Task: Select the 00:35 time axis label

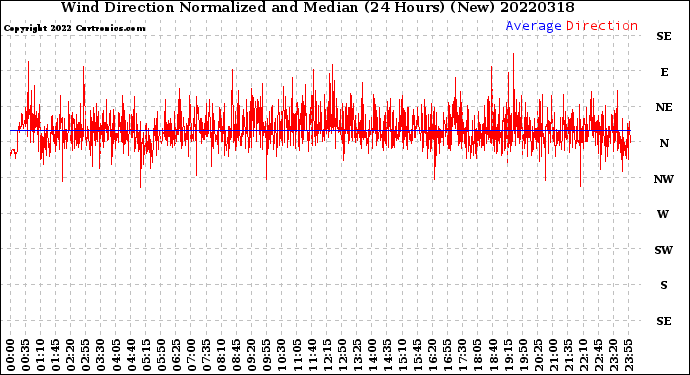Action: (26, 355)
